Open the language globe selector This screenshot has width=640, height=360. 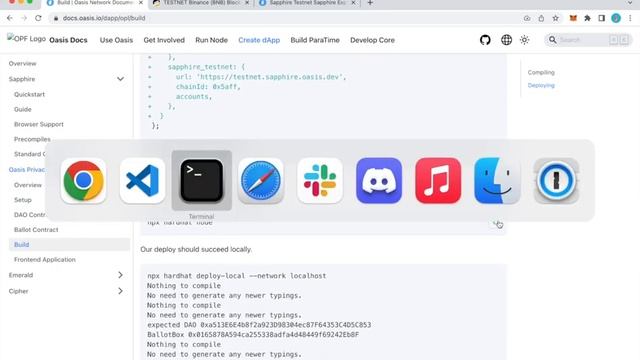coord(506,40)
